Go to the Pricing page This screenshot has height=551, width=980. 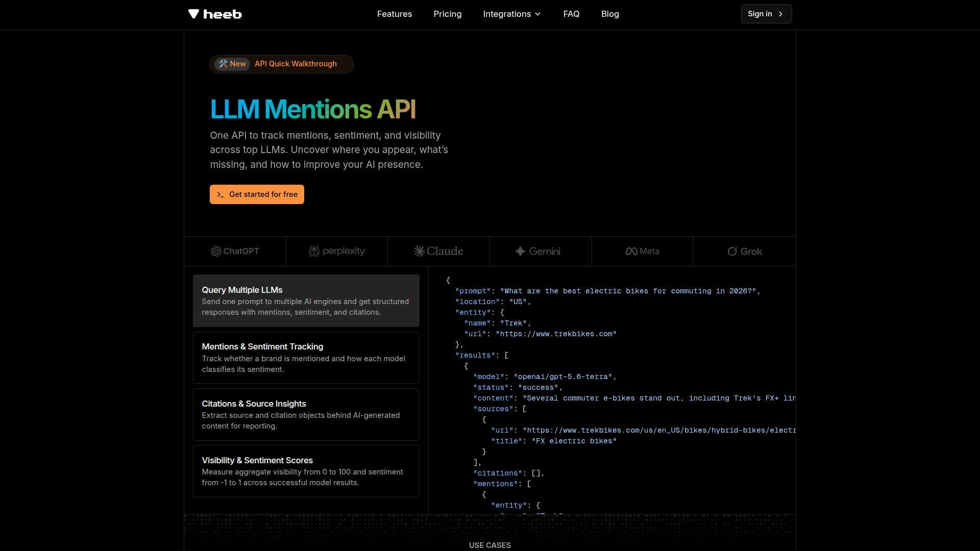coord(447,14)
